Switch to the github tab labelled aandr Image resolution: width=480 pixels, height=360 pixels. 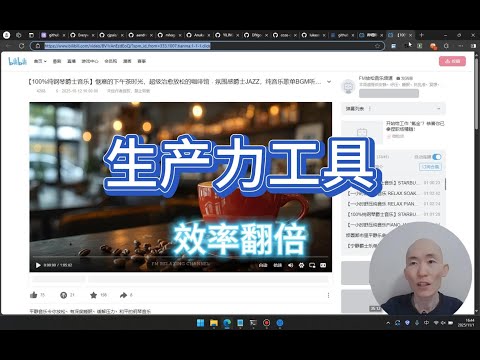pos(140,35)
